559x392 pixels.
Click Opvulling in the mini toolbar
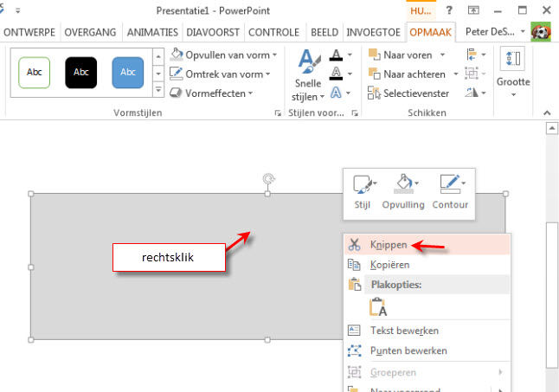pyautogui.click(x=403, y=192)
